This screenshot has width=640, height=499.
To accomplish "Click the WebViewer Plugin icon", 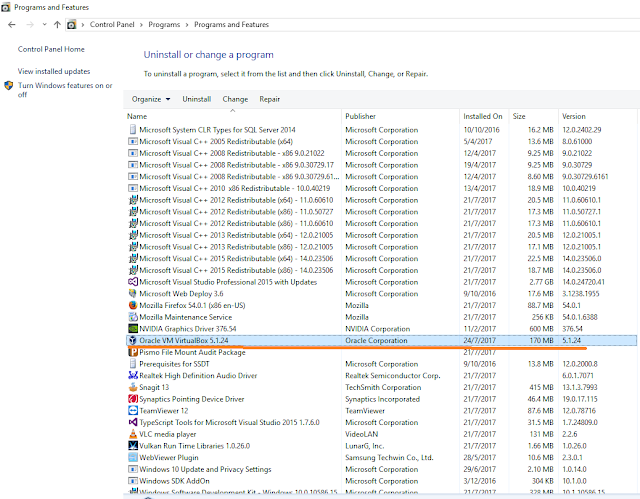I will [133, 457].
